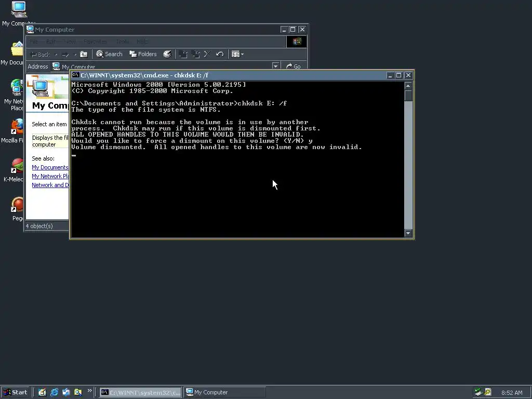532x399 pixels.
Task: Launch Internet Explorer from quick launch
Action: (54, 392)
